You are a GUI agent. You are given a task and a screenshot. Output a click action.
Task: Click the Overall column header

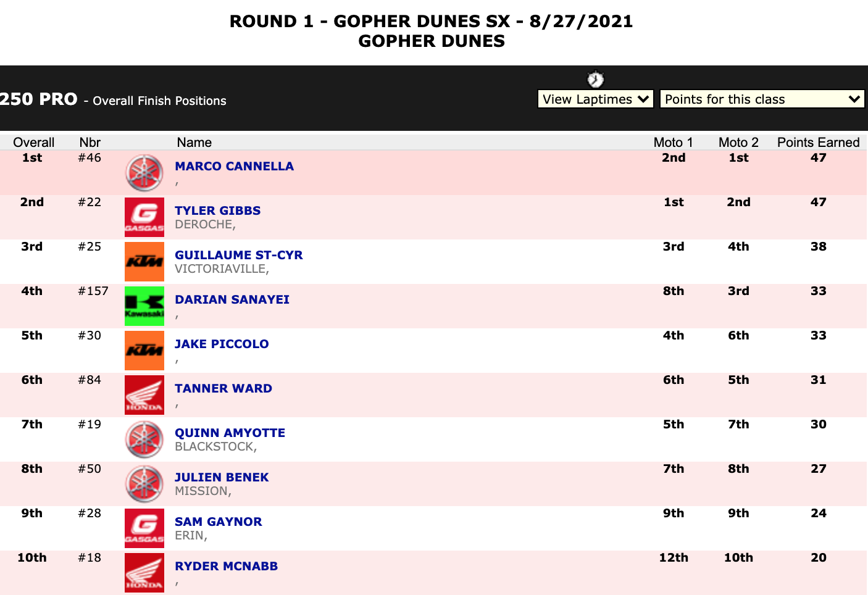point(33,143)
